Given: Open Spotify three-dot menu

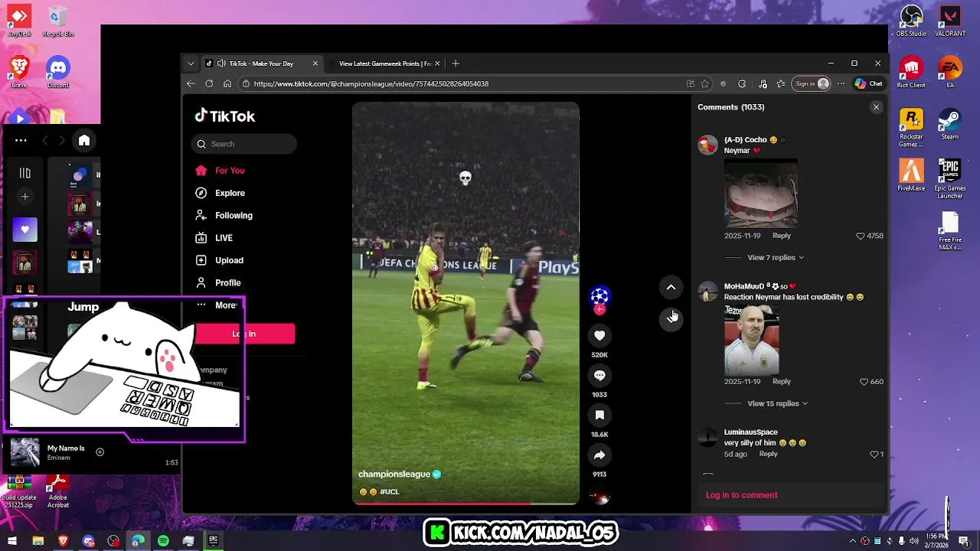Looking at the screenshot, I should (21, 140).
